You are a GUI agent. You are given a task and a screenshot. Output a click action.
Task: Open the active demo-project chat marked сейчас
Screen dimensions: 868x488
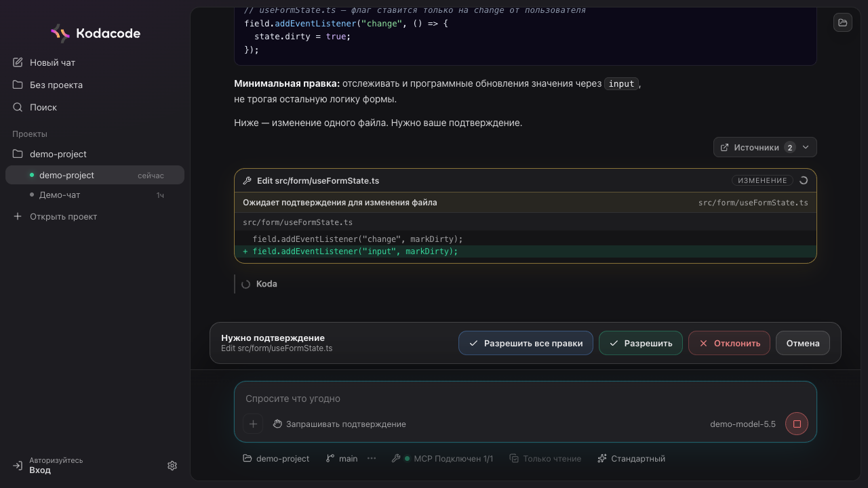(x=95, y=175)
